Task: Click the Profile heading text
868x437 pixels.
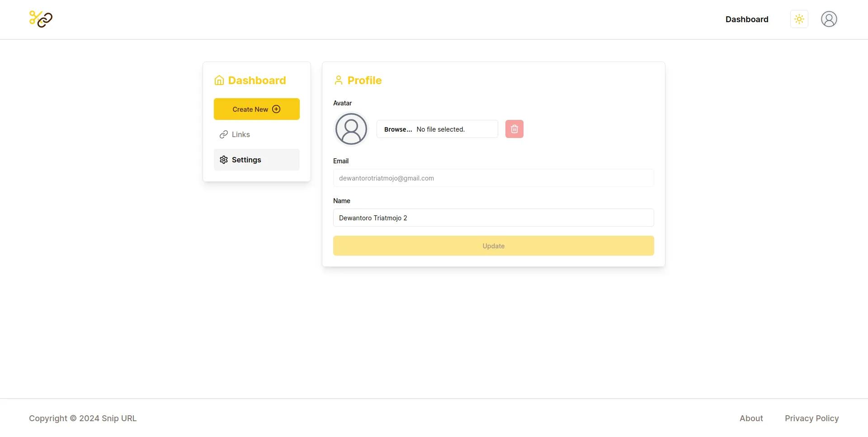Action: point(364,81)
